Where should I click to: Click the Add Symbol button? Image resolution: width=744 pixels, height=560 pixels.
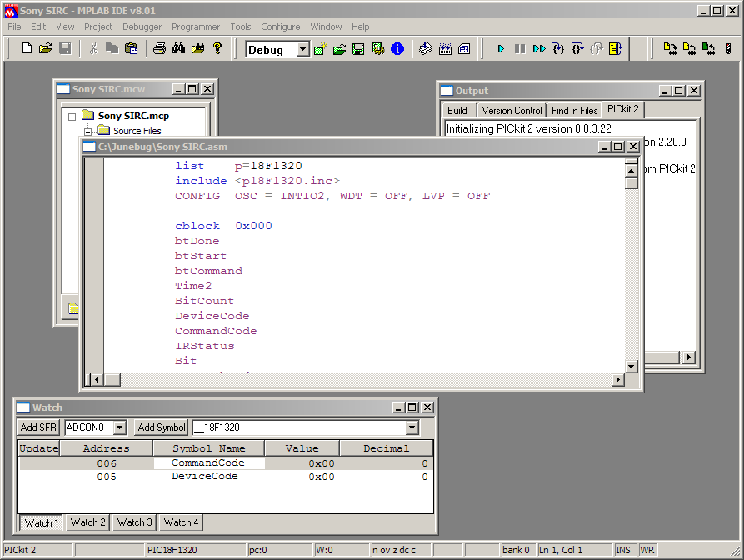[x=162, y=427]
